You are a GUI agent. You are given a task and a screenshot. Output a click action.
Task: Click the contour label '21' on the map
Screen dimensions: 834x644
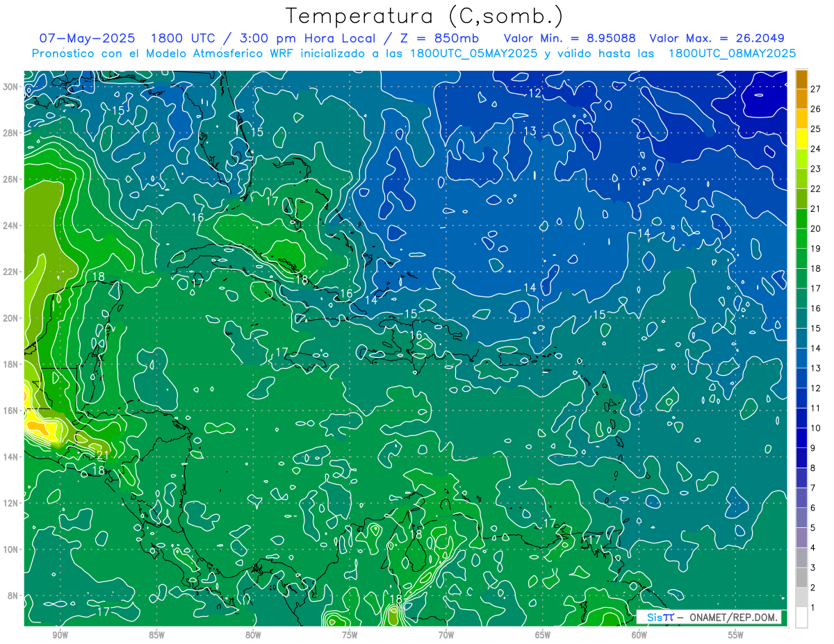point(102,455)
